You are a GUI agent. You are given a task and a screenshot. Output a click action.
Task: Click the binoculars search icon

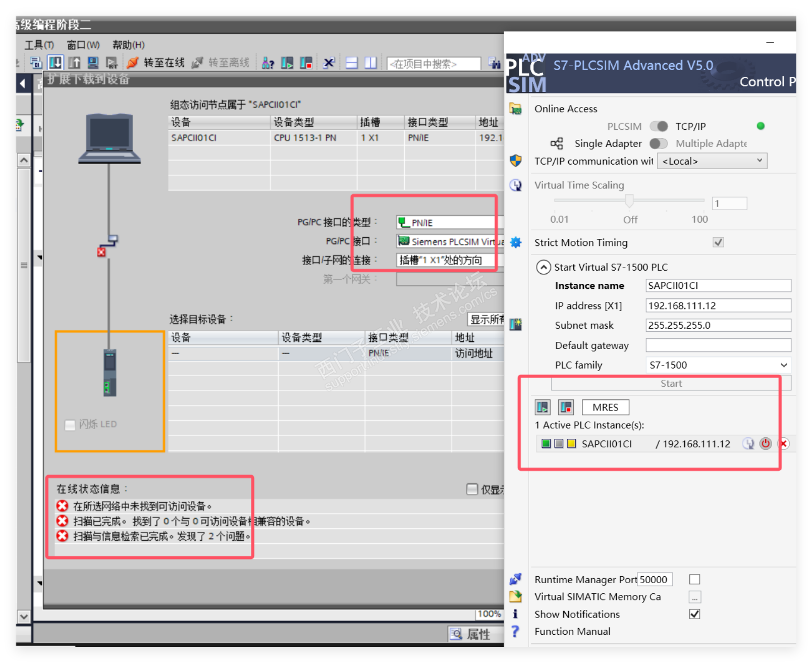coord(495,63)
